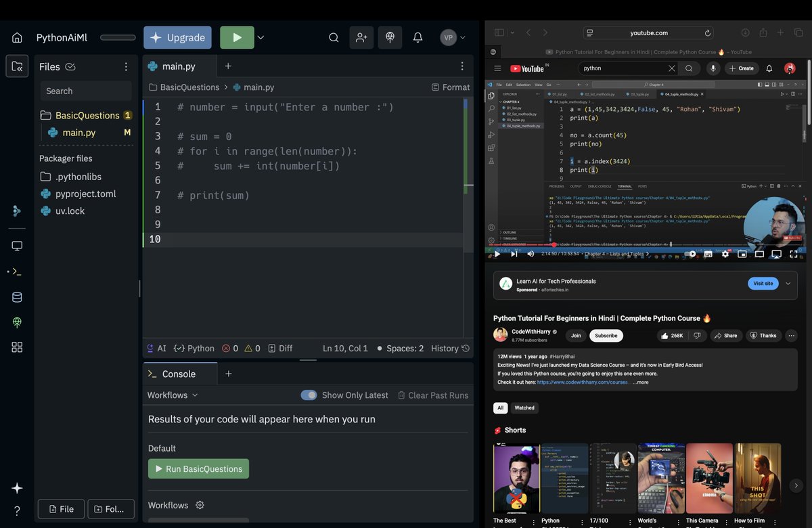Image resolution: width=812 pixels, height=528 pixels.
Task: Open the YouTube hamburger guide menu
Action: 497,68
